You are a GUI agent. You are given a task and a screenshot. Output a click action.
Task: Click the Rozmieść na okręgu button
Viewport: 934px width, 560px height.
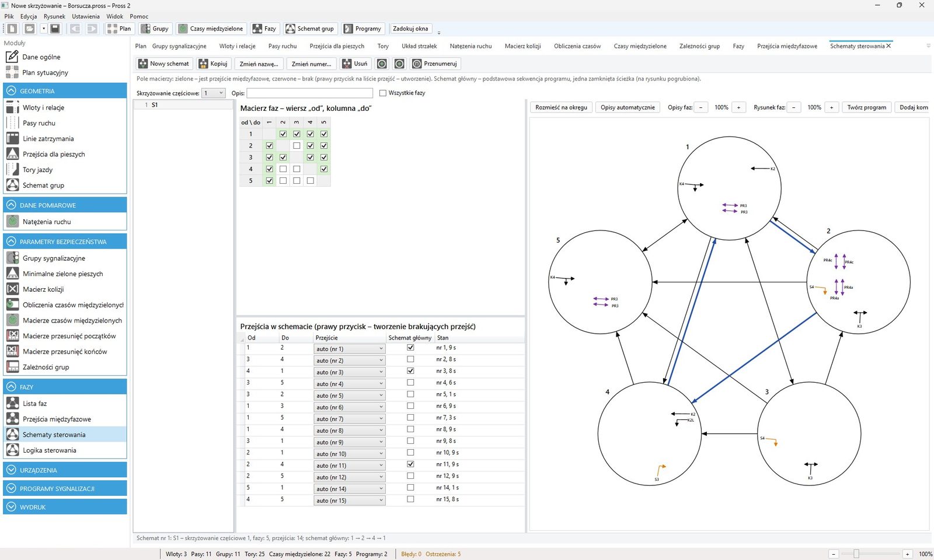click(x=561, y=107)
